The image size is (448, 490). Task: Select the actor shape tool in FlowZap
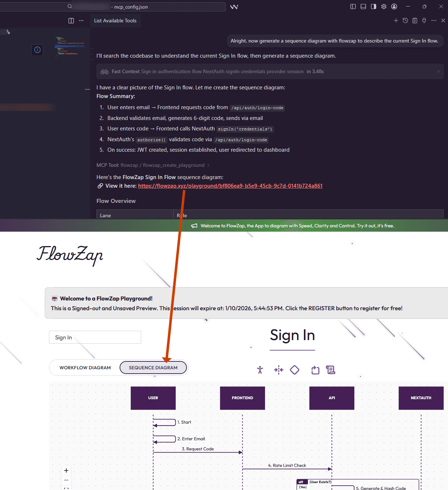click(260, 370)
